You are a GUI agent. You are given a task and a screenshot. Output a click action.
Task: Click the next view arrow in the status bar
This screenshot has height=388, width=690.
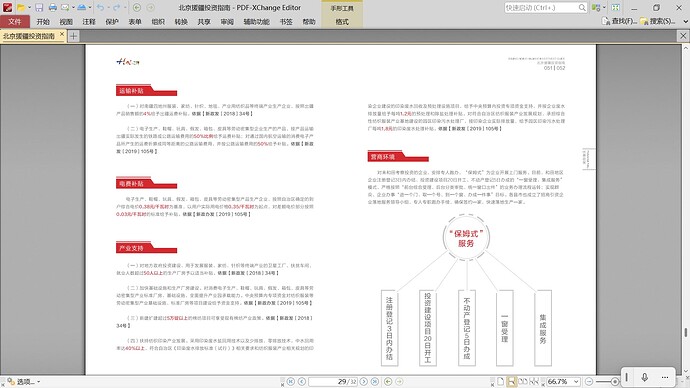399,381
